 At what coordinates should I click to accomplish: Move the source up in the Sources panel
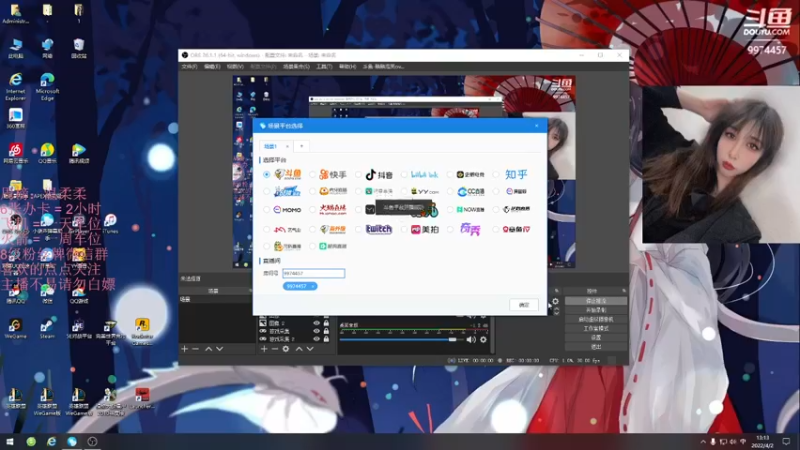pos(298,349)
